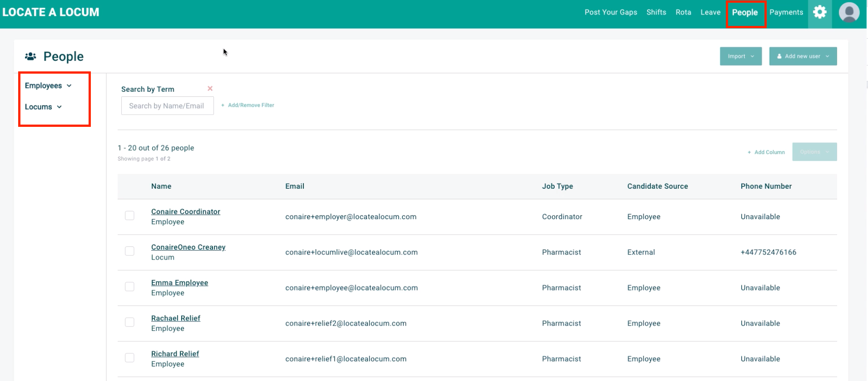Open Richard Relief's profile link
The height and width of the screenshot is (381, 868).
[x=175, y=353]
